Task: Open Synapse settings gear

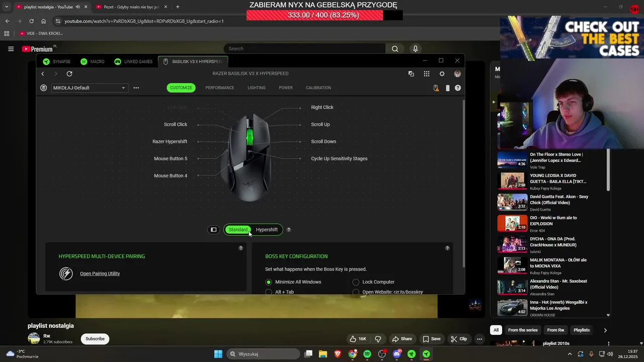Action: tap(442, 74)
